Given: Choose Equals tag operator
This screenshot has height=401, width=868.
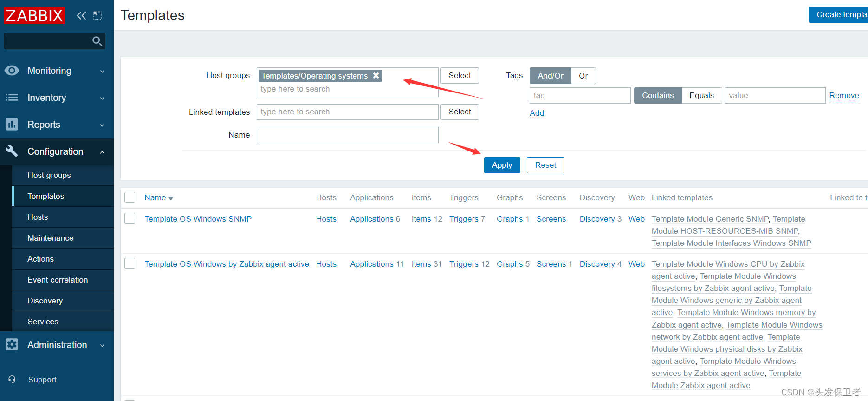Looking at the screenshot, I should [701, 95].
